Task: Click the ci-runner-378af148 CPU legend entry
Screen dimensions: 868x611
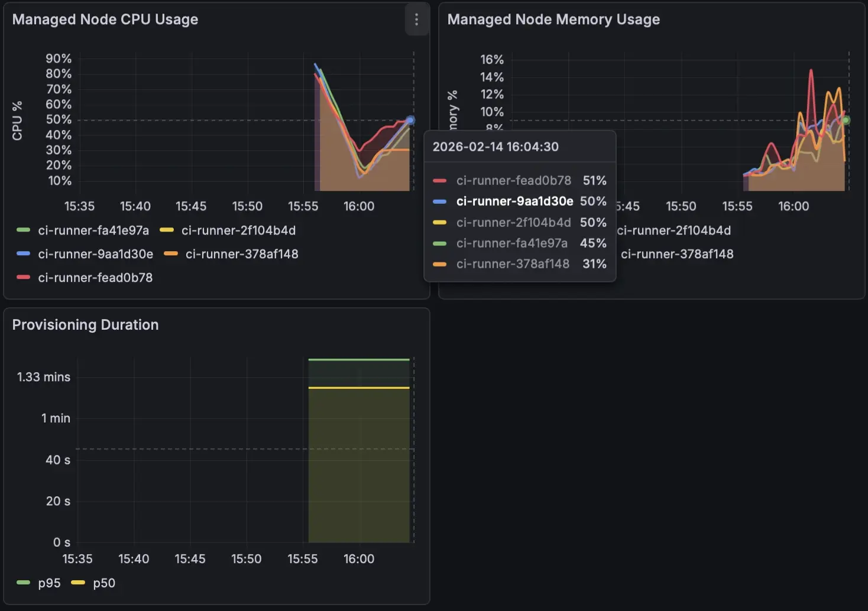Action: tap(242, 254)
